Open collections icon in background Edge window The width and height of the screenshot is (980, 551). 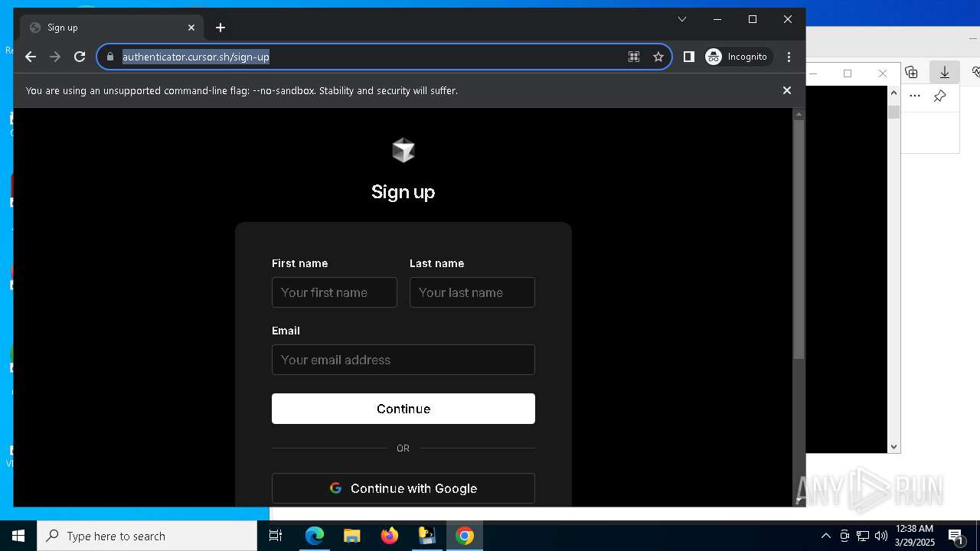pyautogui.click(x=911, y=72)
